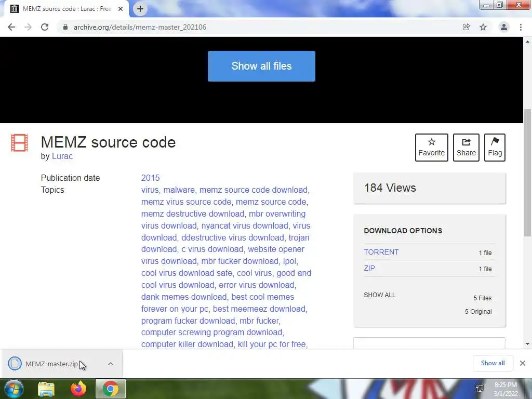Click the '5 Original' text
The image size is (532, 399).
coord(478,312)
